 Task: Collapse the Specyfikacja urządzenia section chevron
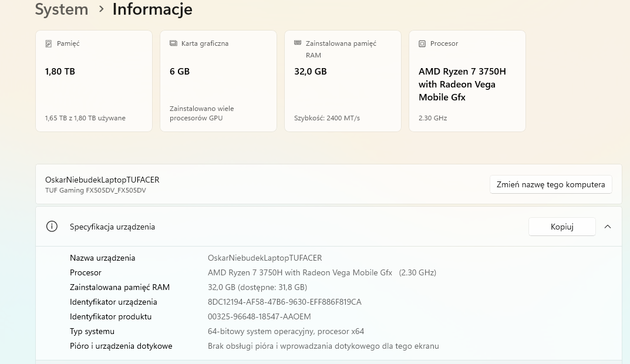click(608, 227)
